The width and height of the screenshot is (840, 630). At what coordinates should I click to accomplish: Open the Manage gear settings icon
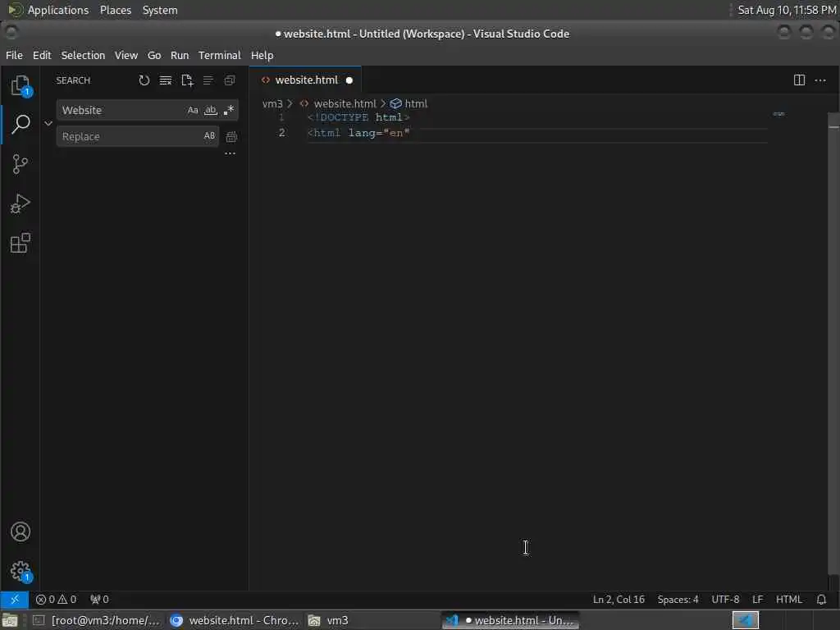click(x=21, y=571)
